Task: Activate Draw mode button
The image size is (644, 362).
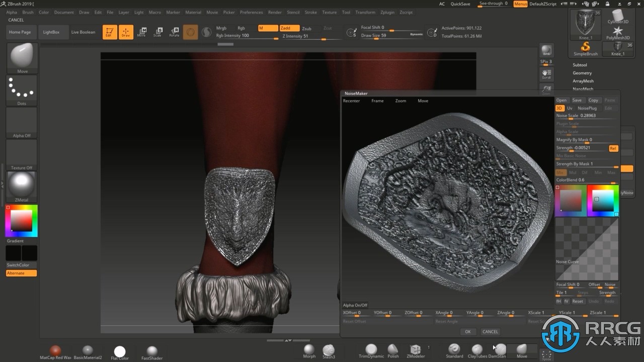Action: click(x=126, y=32)
